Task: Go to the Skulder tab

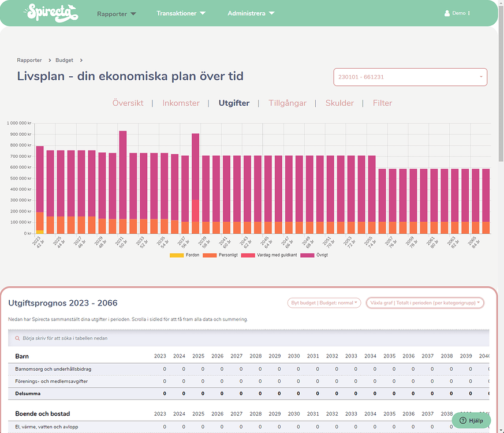Action: coord(339,103)
